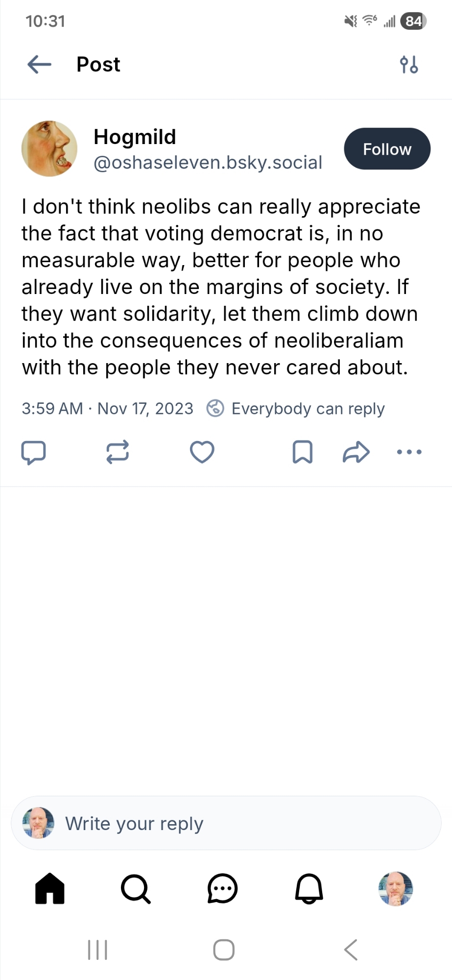Image resolution: width=452 pixels, height=980 pixels.
Task: Share the post via arrow icon
Action: coord(356,452)
